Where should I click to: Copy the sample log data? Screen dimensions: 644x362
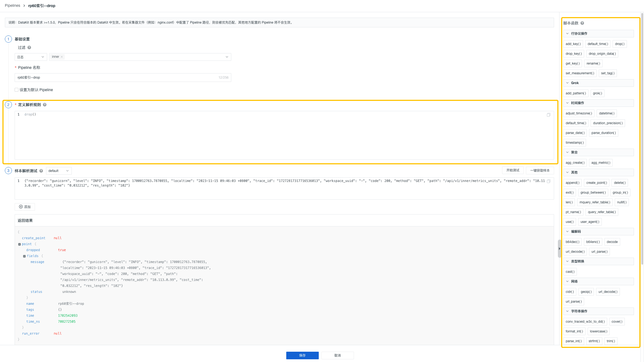(548, 181)
